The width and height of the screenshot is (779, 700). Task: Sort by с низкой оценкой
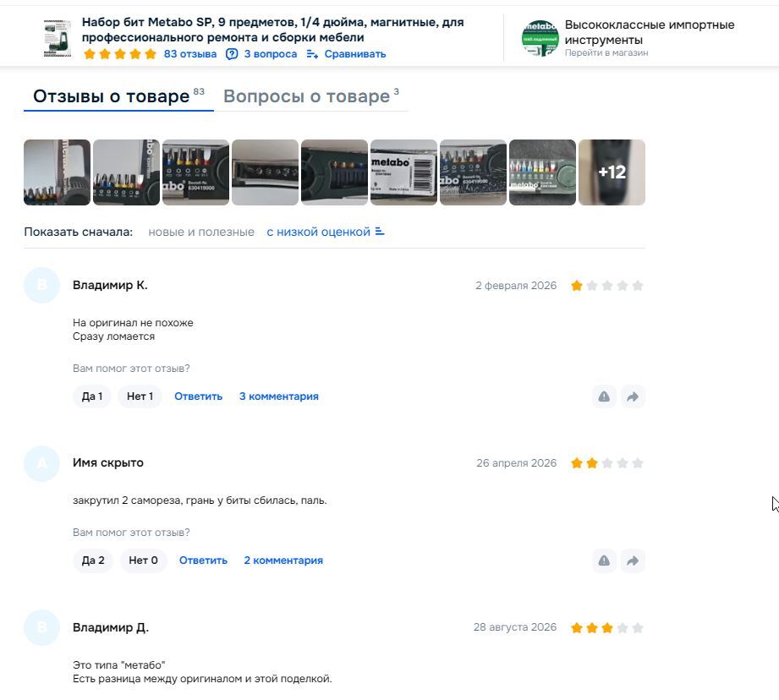coord(319,232)
